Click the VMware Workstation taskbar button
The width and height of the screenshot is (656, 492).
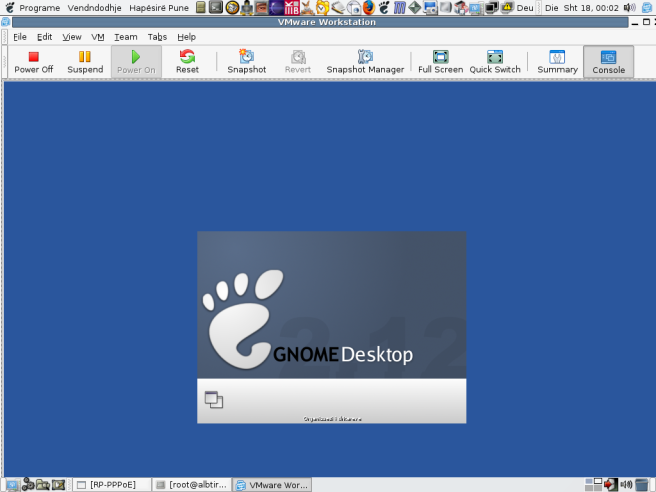click(272, 485)
